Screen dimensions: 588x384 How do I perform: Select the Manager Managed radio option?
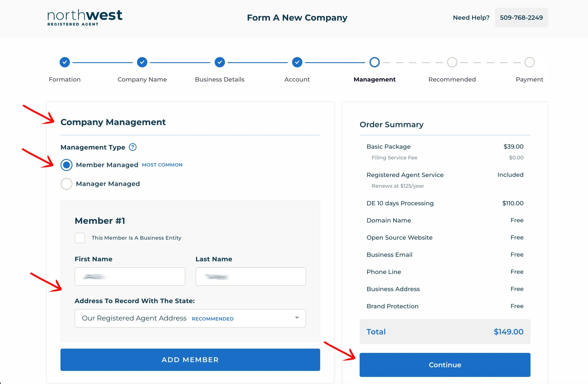click(66, 184)
